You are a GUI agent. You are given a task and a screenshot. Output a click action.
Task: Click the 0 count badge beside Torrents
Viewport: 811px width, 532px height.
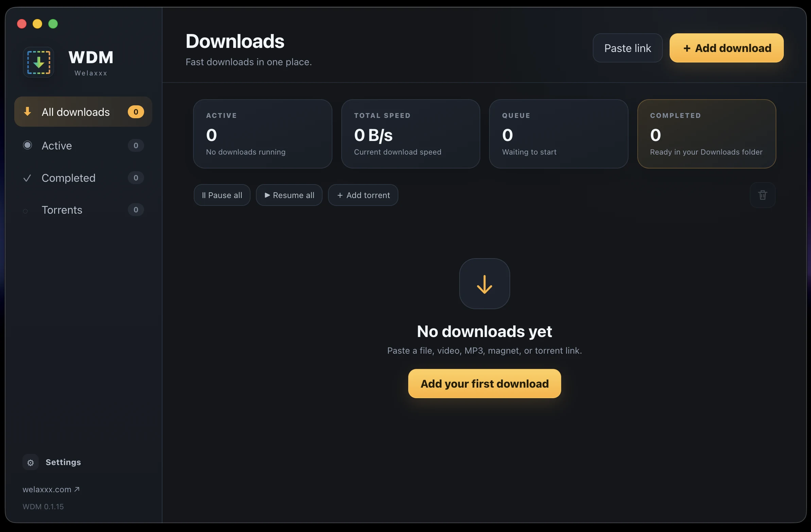136,210
